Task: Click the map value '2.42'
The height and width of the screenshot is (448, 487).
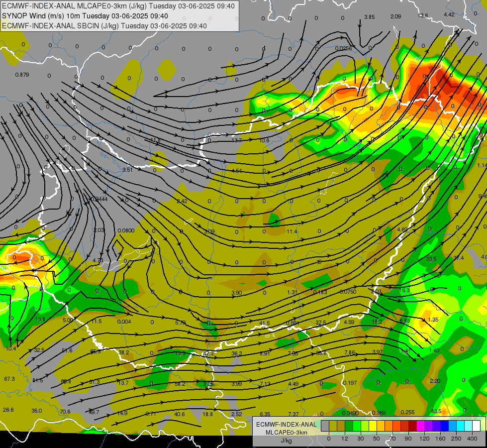Action: coord(182,201)
